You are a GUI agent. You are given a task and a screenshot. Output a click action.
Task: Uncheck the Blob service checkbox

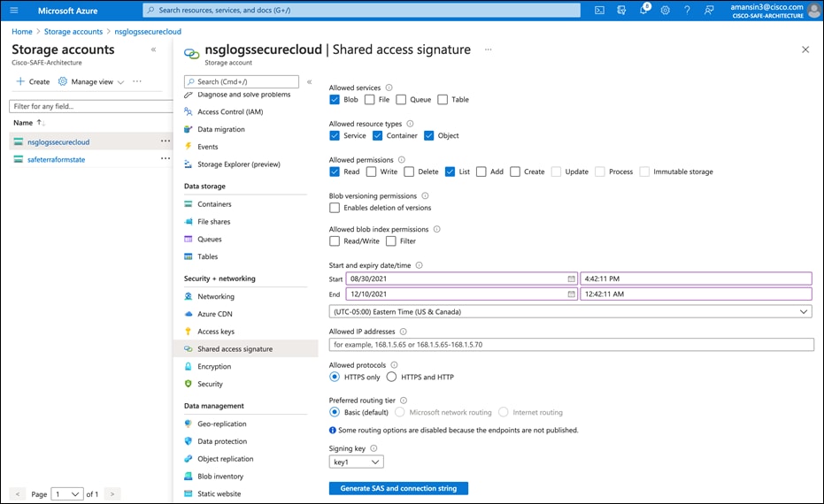click(x=335, y=100)
